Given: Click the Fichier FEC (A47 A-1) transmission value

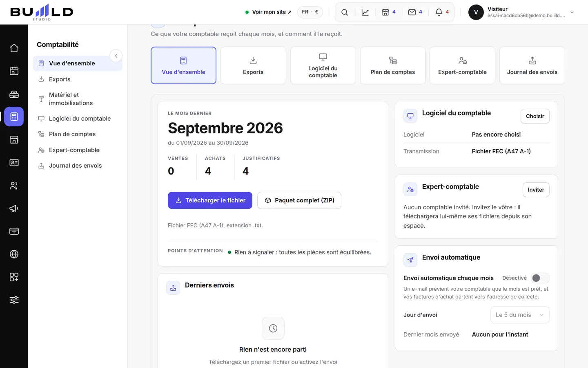Looking at the screenshot, I should 501,151.
